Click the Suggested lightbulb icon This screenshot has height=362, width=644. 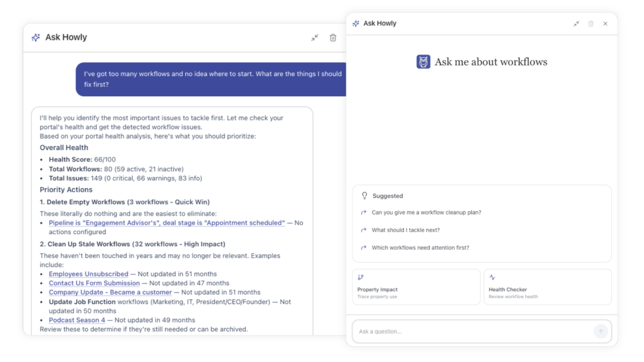click(x=364, y=195)
